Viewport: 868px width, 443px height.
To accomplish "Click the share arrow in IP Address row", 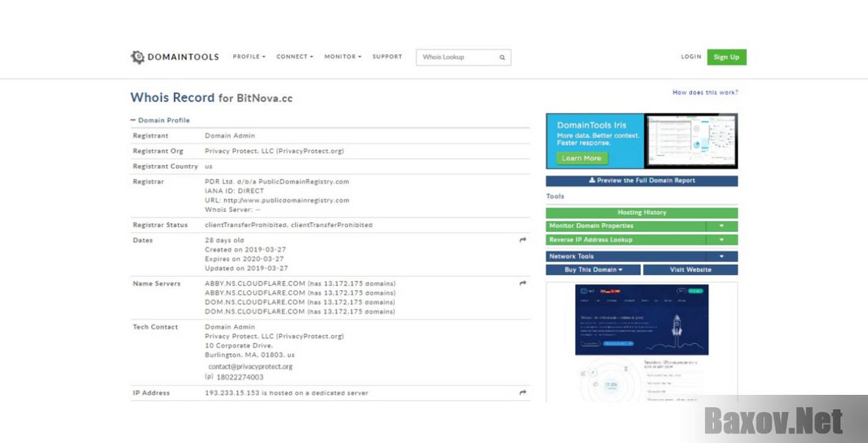I will [523, 393].
